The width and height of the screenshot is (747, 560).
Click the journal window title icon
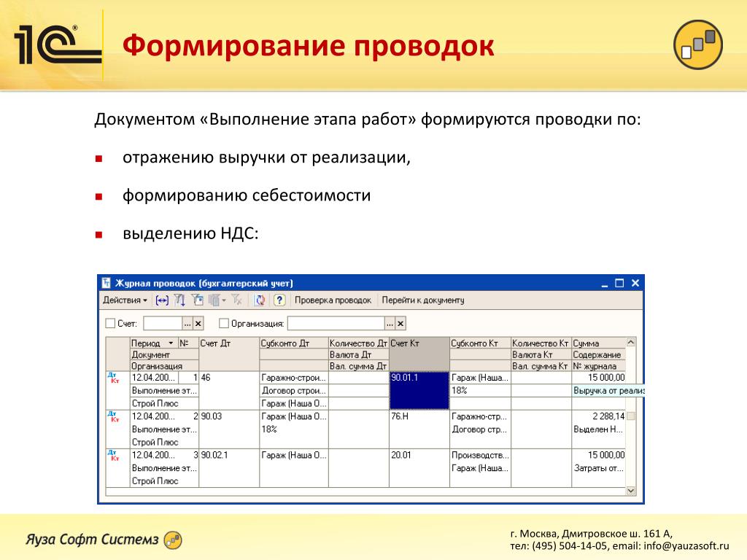[x=107, y=283]
